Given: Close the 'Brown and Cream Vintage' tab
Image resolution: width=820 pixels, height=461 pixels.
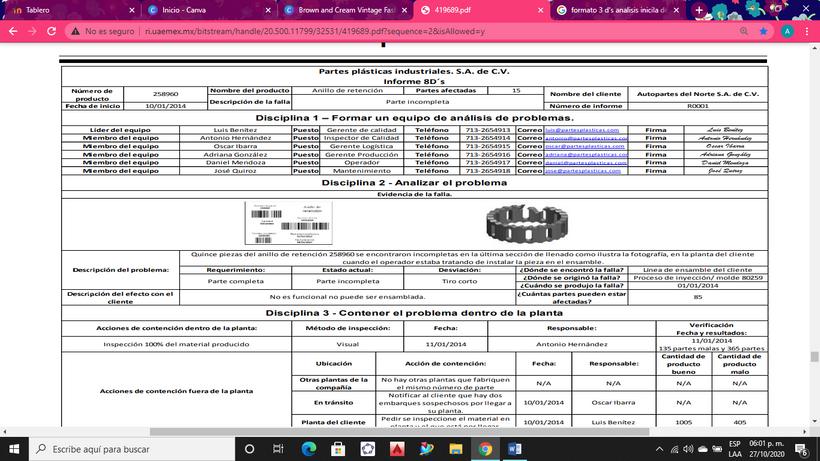Looking at the screenshot, I should [x=404, y=10].
